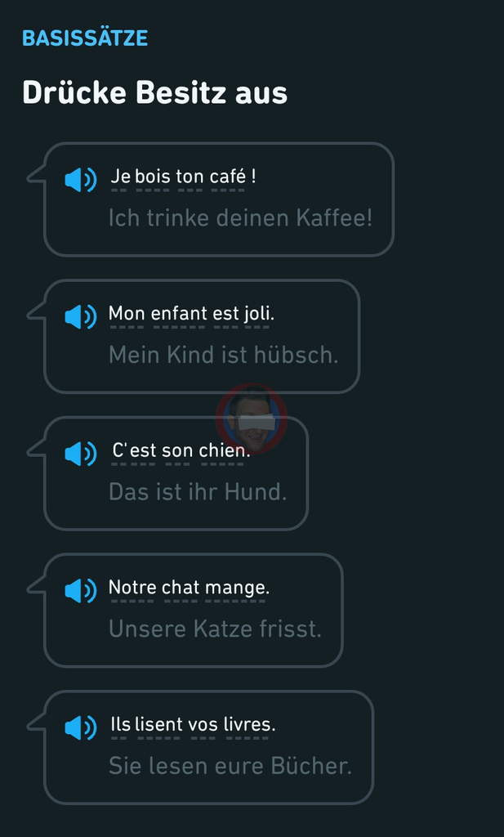This screenshot has height=837, width=504.
Task: Select the "Sie lesen eure Bücher." translation
Action: pyautogui.click(x=230, y=767)
